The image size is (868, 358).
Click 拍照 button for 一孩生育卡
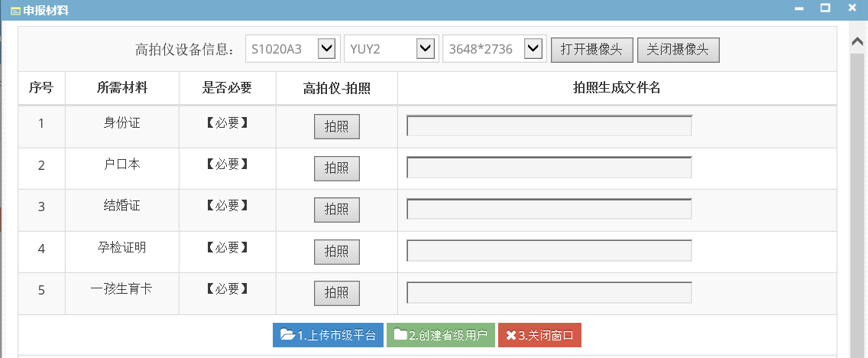click(x=336, y=293)
